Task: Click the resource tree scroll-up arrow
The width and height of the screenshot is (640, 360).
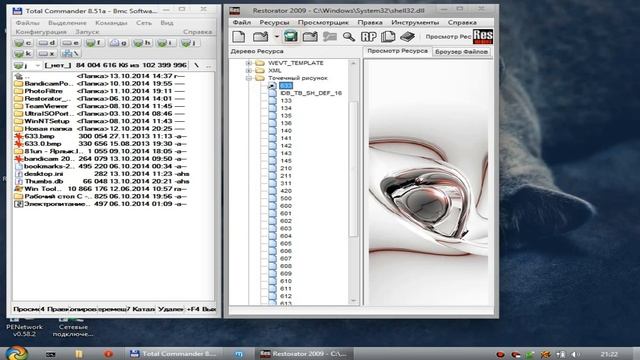Action: click(353, 63)
